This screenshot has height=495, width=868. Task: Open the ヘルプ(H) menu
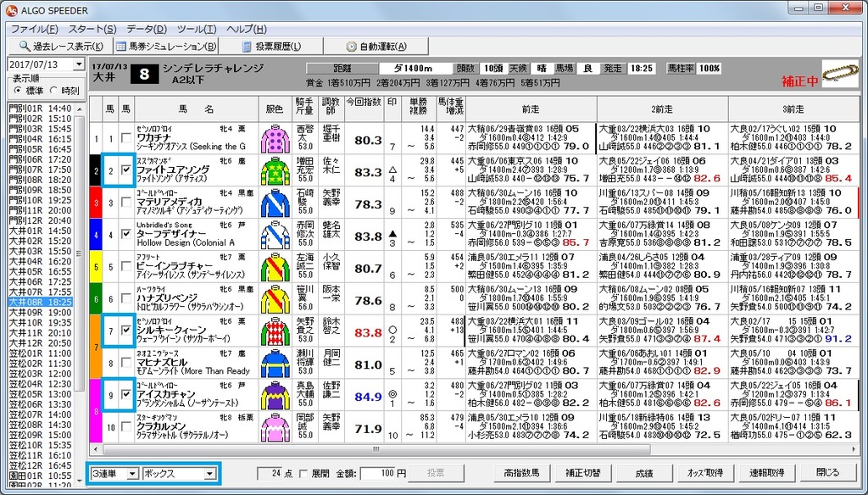[247, 30]
